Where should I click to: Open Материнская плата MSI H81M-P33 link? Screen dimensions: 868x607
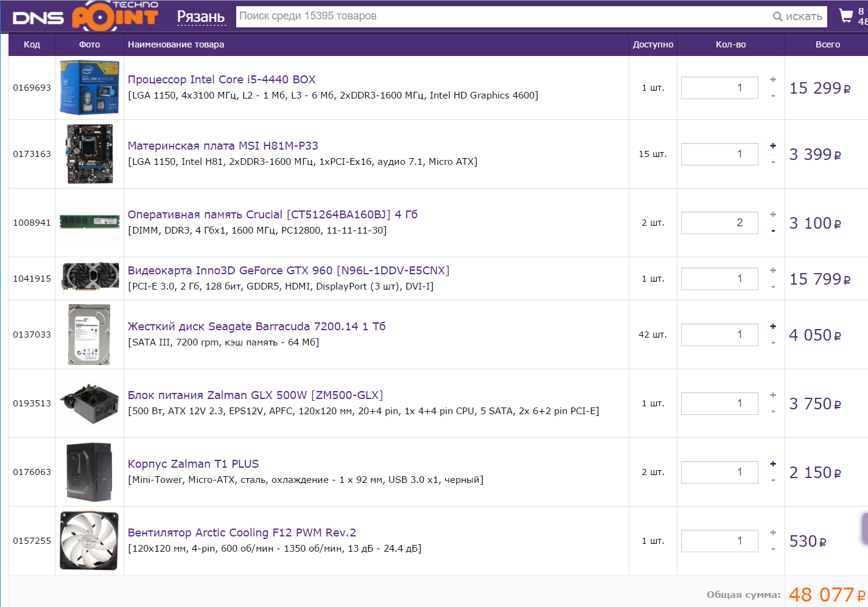(223, 146)
